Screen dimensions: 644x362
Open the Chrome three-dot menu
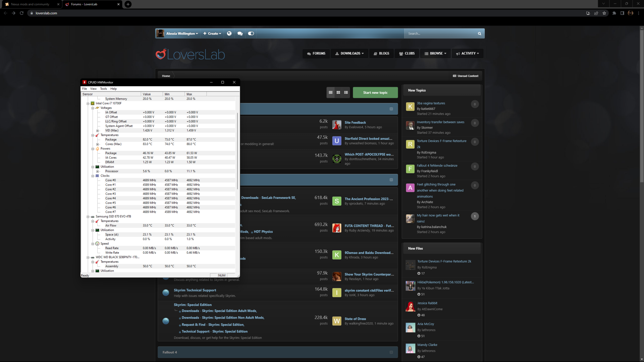pyautogui.click(x=639, y=13)
